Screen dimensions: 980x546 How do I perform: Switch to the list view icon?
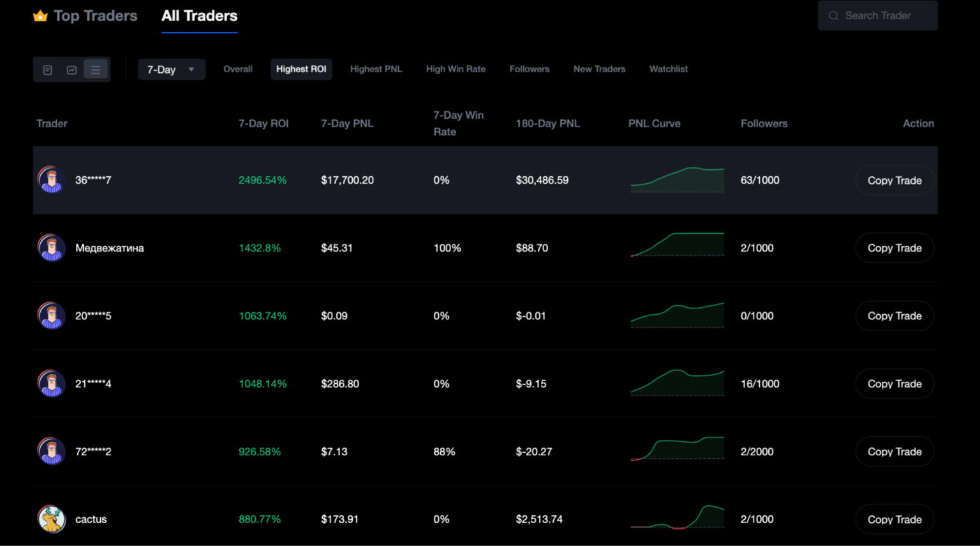pos(96,69)
